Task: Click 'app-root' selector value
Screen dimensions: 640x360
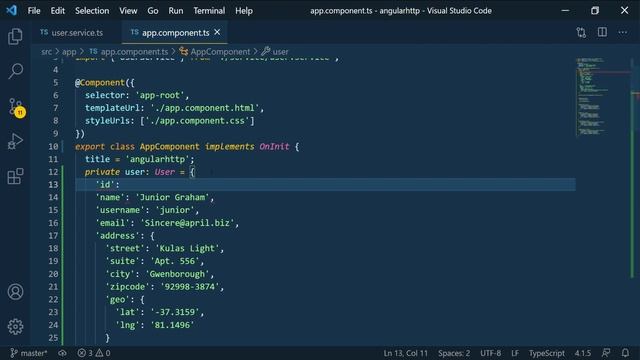Action: tap(160, 95)
